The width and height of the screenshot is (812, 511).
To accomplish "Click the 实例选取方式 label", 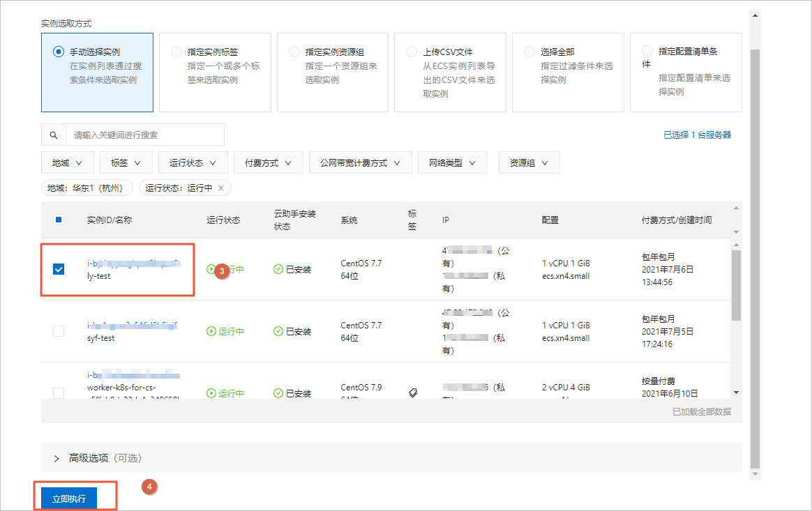I will [x=66, y=23].
